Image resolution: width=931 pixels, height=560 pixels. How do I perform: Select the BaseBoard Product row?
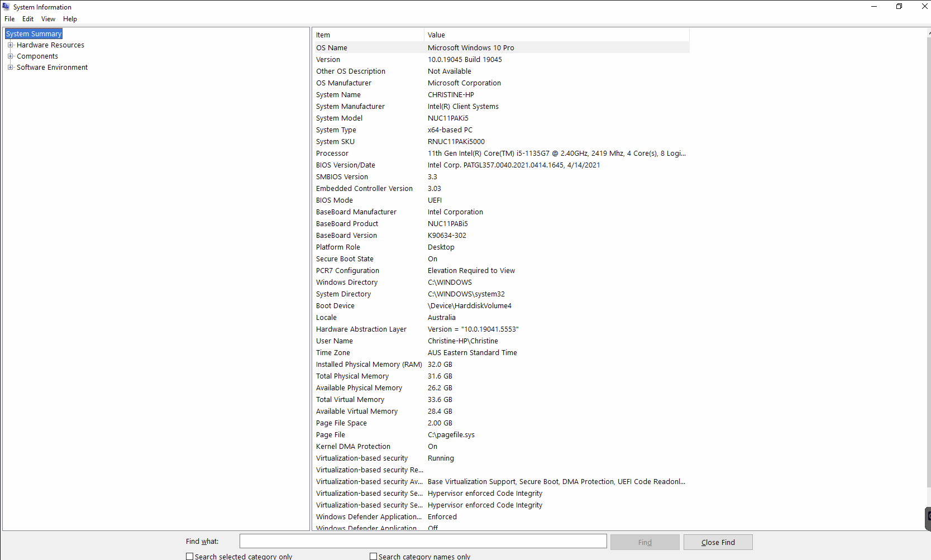pos(501,224)
